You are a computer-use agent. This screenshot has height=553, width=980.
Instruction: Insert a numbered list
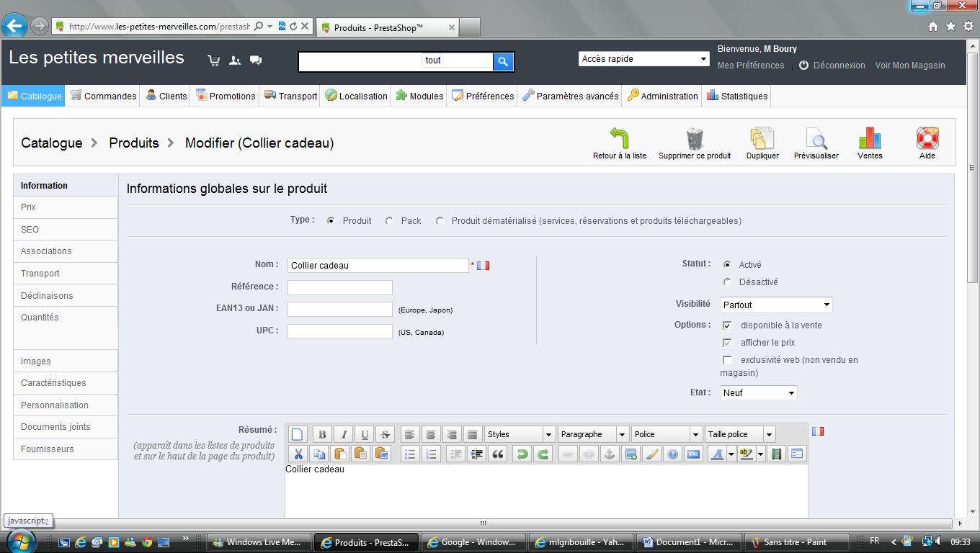click(x=430, y=454)
